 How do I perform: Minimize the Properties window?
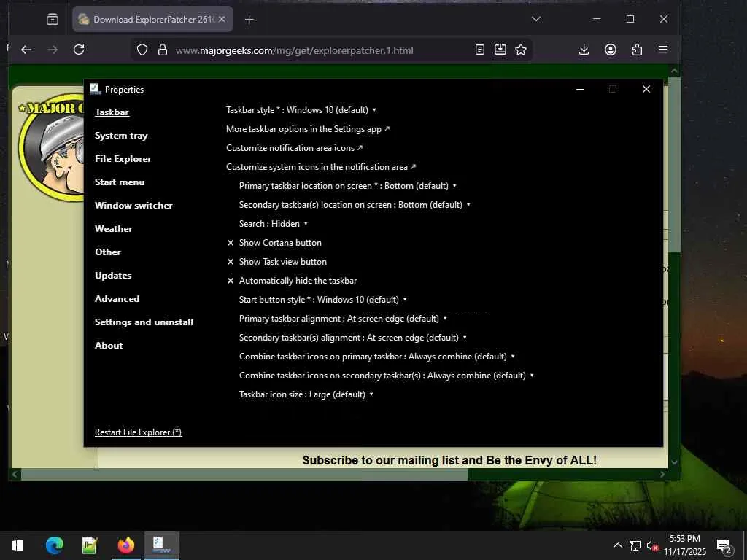coord(580,89)
